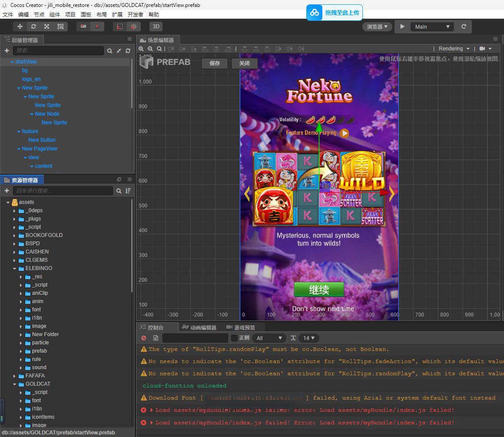This screenshot has height=437, width=504.
Task: Open the 组件 menu
Action: [55, 14]
